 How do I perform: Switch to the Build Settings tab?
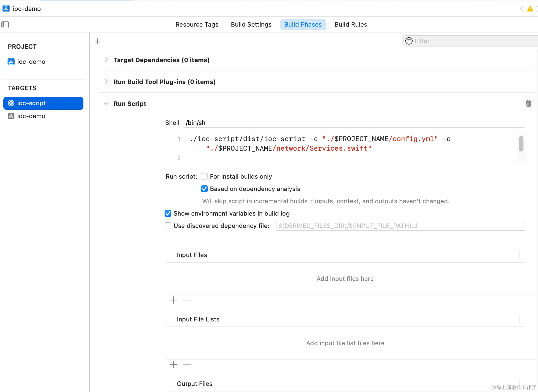click(x=251, y=25)
